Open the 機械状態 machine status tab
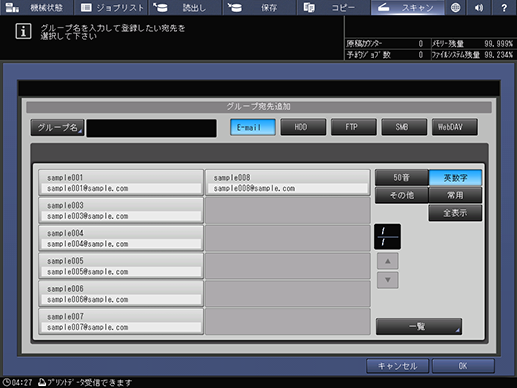 click(37, 7)
